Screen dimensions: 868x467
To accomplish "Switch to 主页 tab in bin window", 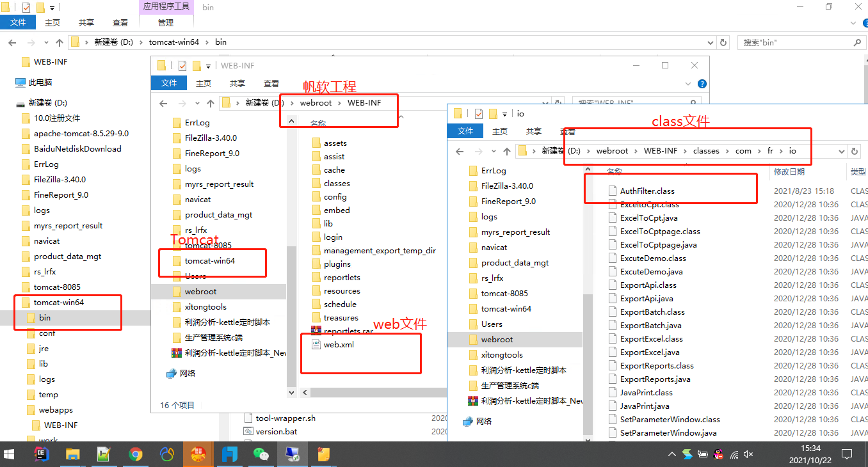I will [52, 22].
